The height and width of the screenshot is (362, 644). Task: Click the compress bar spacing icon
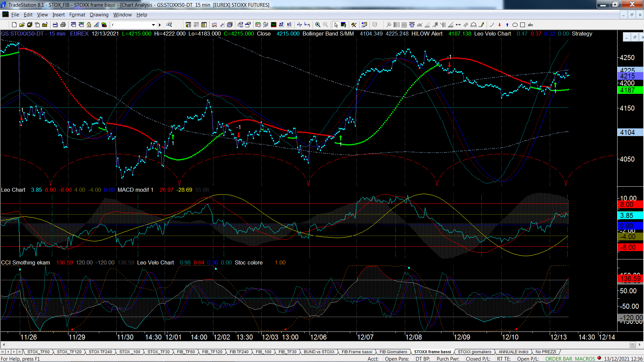pyautogui.click(x=300, y=25)
